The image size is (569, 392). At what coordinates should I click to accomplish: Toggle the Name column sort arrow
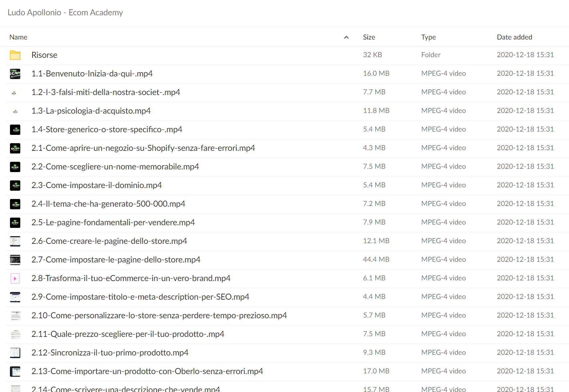coord(346,37)
